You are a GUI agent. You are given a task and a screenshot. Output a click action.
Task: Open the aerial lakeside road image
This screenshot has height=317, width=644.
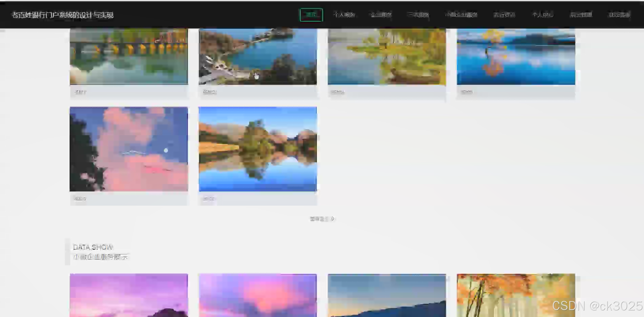pos(257,56)
